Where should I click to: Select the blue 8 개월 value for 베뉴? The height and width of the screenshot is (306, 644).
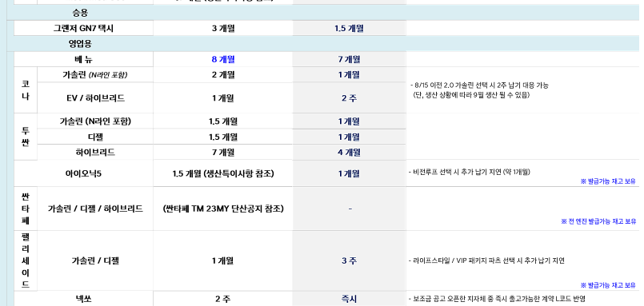223,59
